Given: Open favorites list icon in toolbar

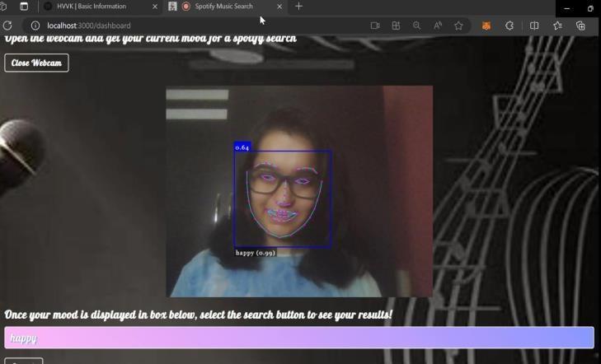Looking at the screenshot, I should coord(557,26).
